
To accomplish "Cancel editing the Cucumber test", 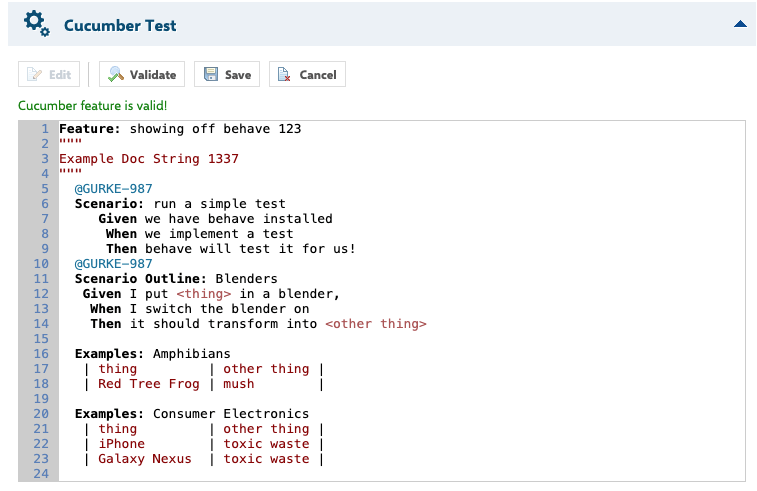I will 307,74.
